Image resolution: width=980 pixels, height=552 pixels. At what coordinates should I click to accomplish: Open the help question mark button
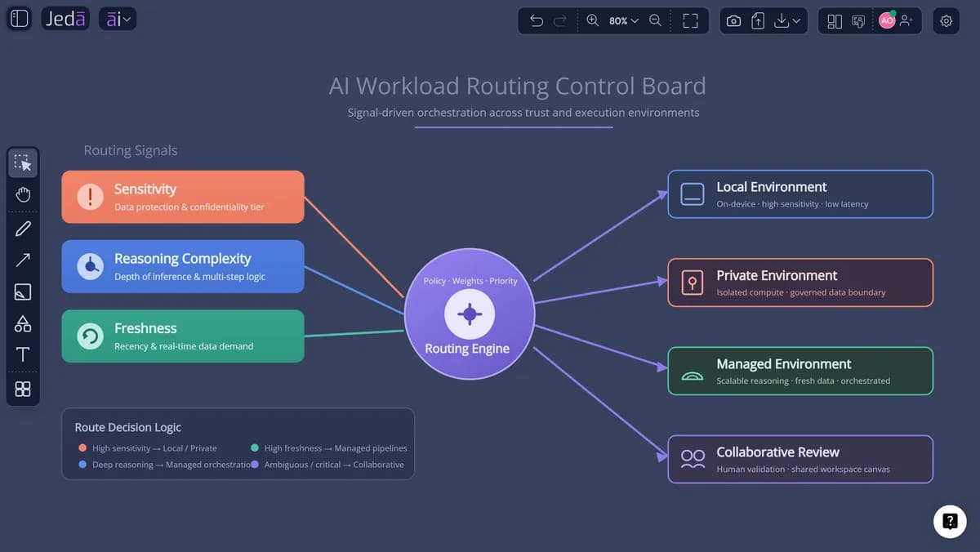pyautogui.click(x=950, y=520)
